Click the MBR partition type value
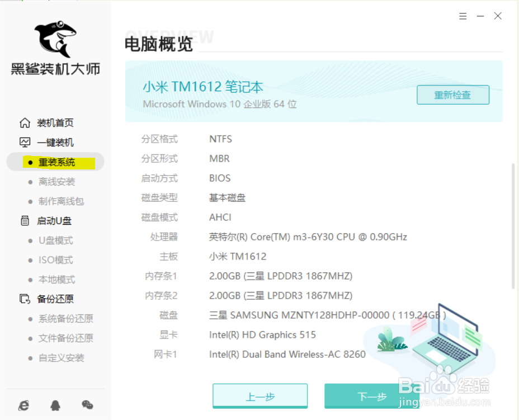Viewport: 519px width, 420px height. [219, 158]
